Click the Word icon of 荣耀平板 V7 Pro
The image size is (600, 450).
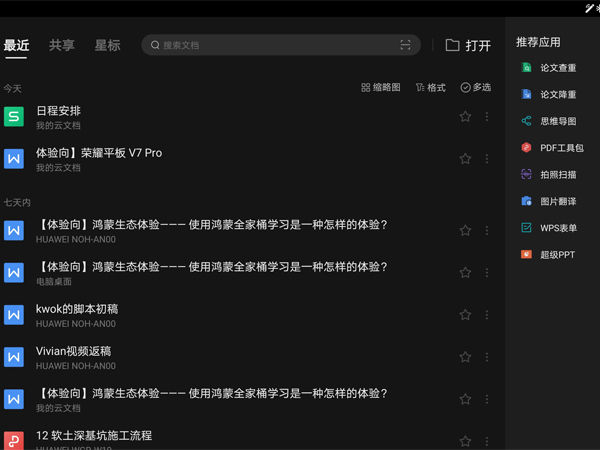click(14, 159)
